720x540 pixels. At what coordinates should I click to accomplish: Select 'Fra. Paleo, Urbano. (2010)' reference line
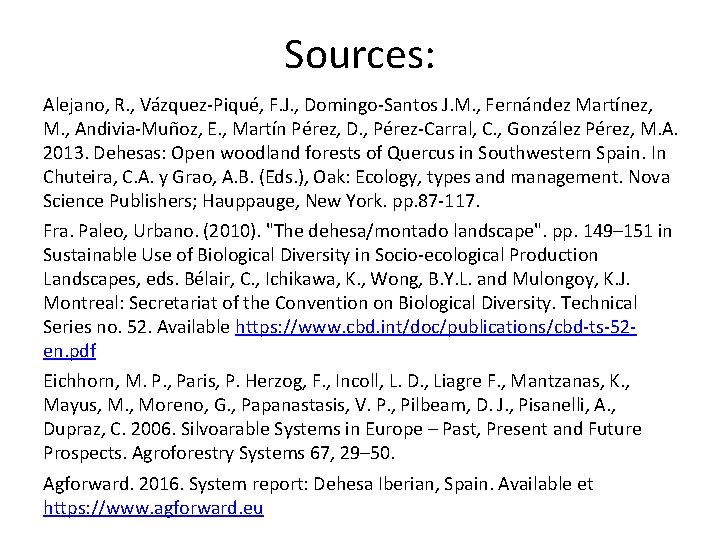click(x=357, y=231)
